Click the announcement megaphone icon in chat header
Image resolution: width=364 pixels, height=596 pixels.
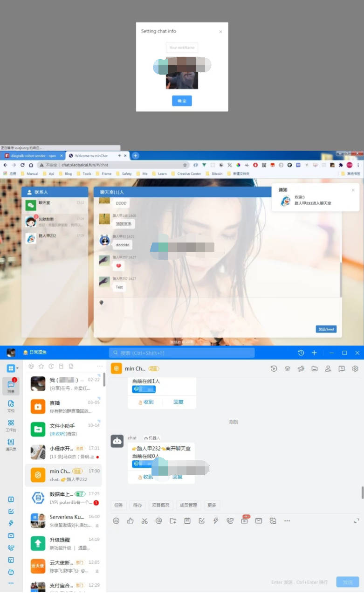(x=301, y=368)
